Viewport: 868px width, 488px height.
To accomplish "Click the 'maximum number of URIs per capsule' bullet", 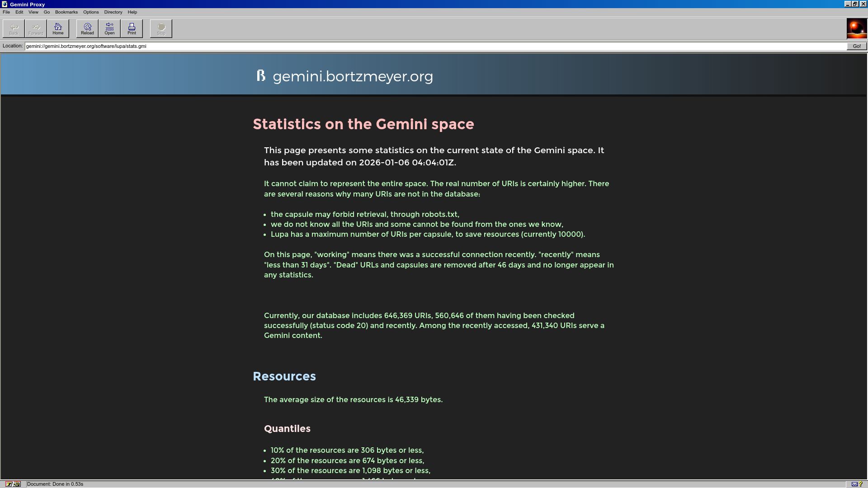I will [x=428, y=235].
